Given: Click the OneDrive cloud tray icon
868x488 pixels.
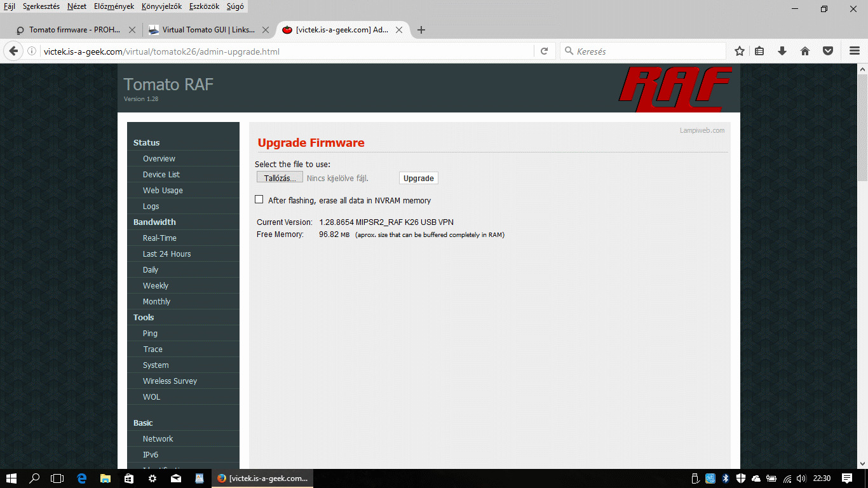Looking at the screenshot, I should tap(756, 478).
